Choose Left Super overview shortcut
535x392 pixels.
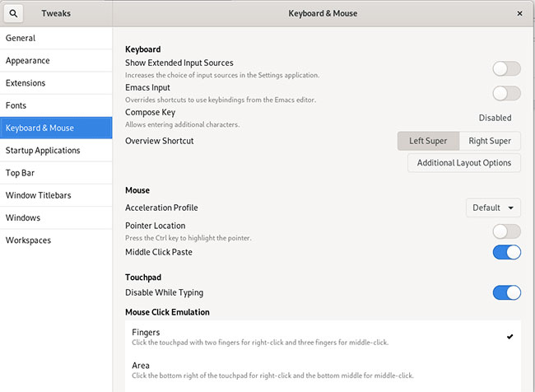click(x=428, y=141)
